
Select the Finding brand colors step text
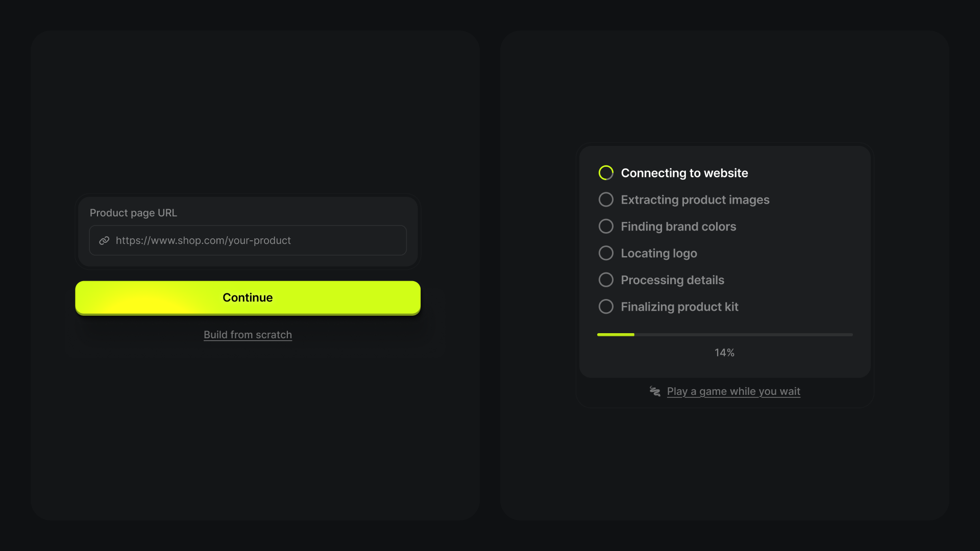[678, 227]
